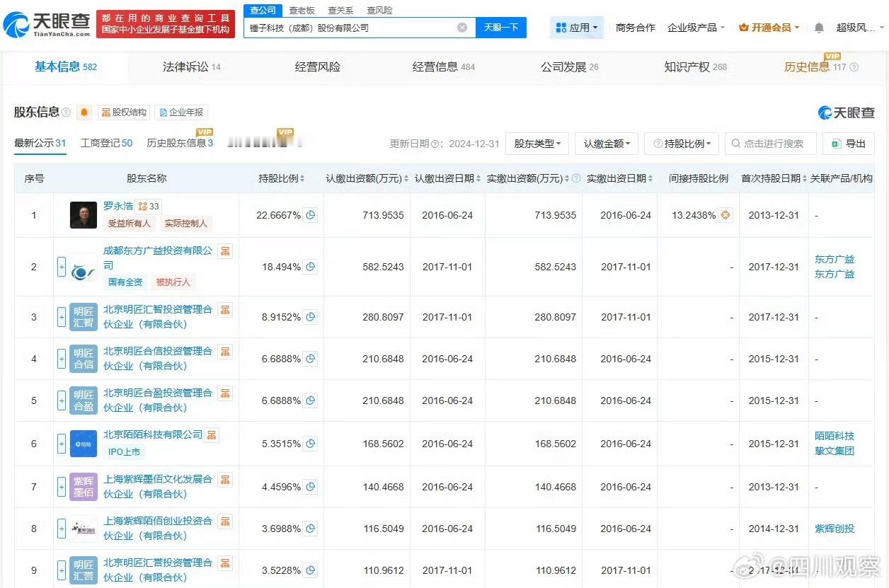Viewport: 889px width, 588px height.
Task: Switch search mode to 查老板
Action: tap(302, 10)
